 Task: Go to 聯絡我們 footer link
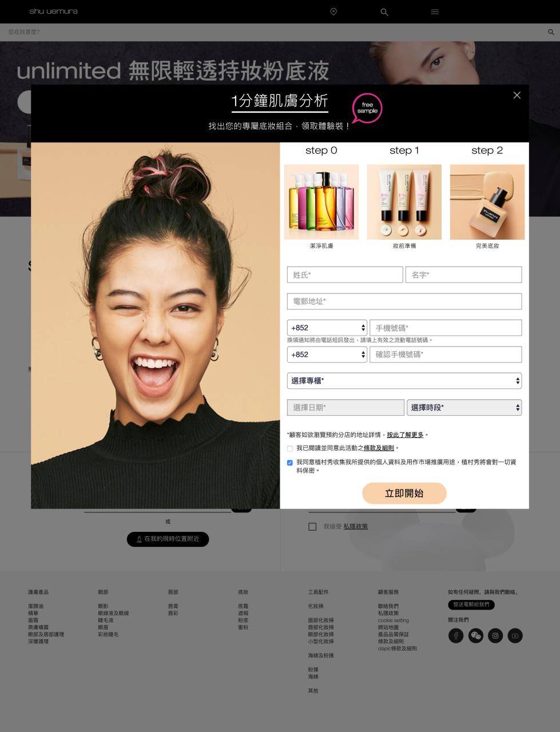388,606
